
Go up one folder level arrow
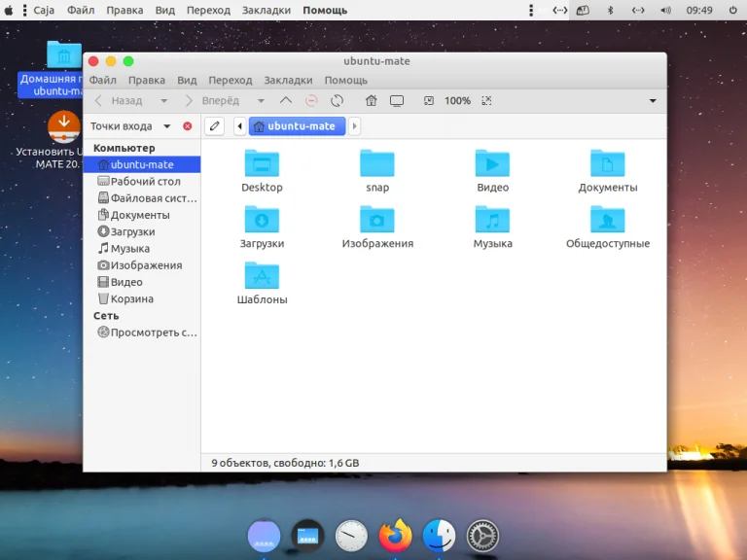[285, 101]
